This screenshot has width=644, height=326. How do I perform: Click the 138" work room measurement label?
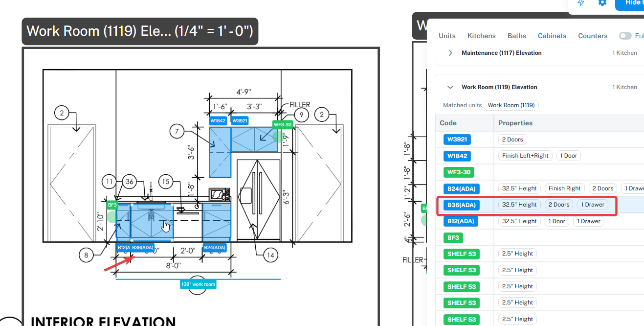point(198,284)
